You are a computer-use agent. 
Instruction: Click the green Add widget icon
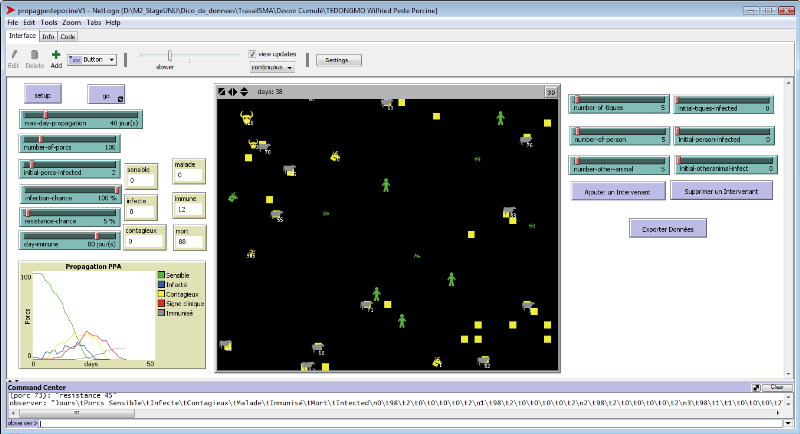(56, 55)
